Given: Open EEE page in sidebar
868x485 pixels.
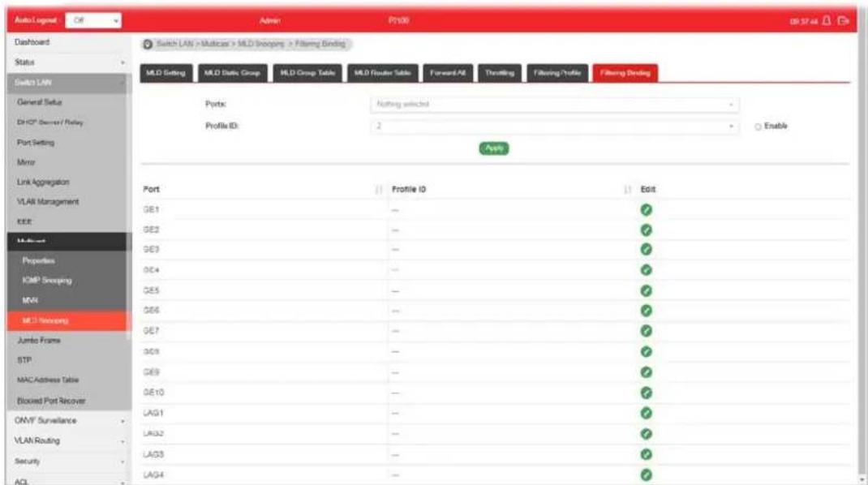Looking at the screenshot, I should [24, 222].
